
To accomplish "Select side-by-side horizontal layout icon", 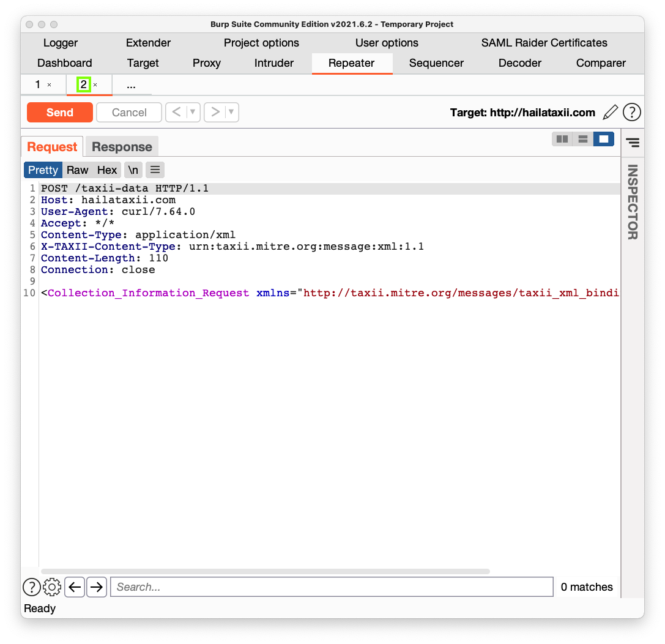I will point(562,139).
